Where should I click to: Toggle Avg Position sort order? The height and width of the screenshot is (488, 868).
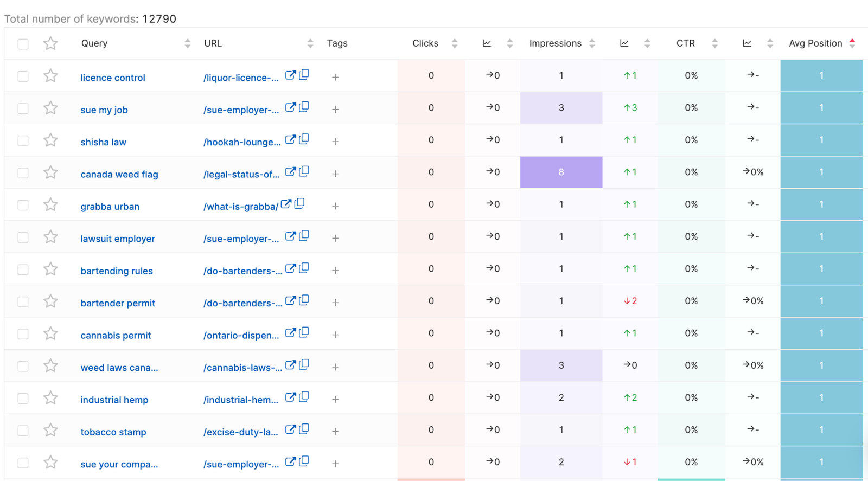point(852,43)
